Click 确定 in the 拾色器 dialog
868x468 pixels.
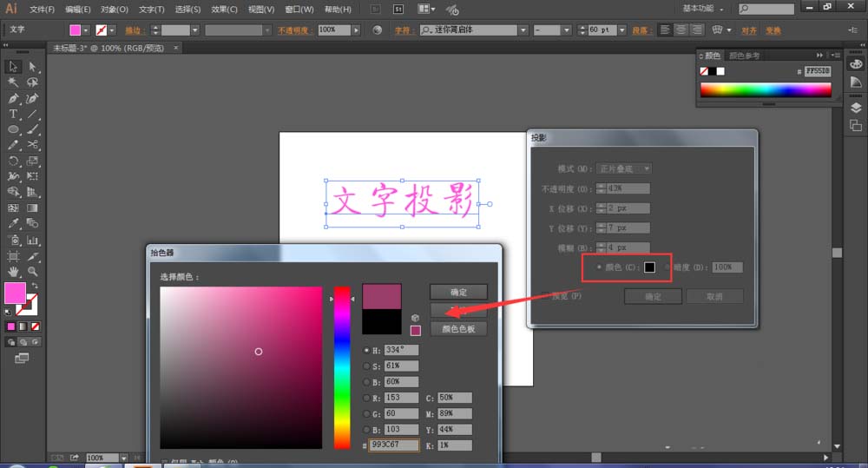[458, 292]
